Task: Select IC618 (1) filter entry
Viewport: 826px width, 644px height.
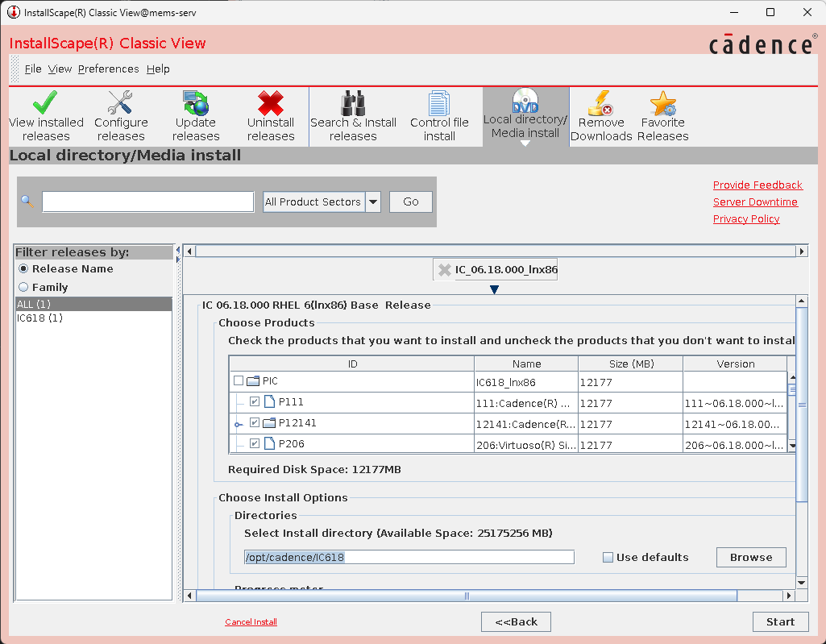Action: (93, 318)
